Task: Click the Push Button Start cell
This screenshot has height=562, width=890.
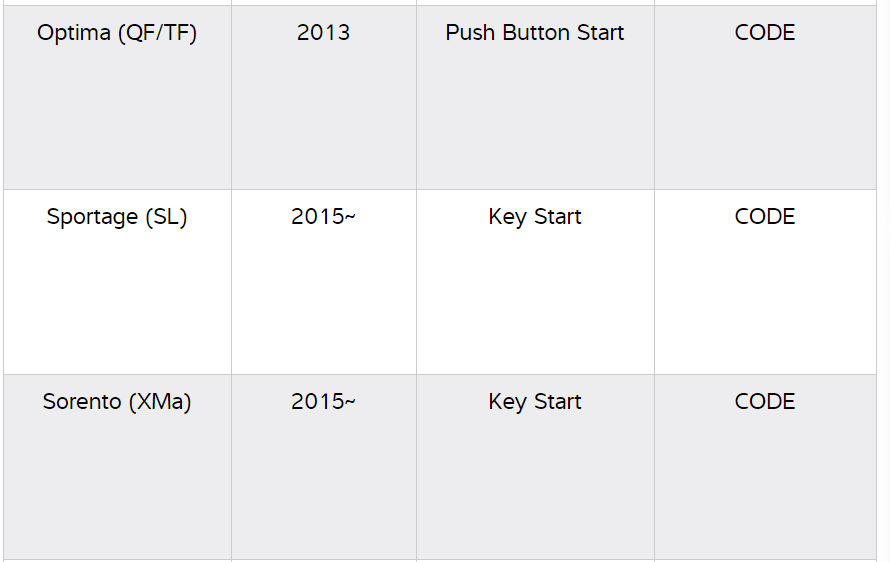Action: tap(535, 33)
